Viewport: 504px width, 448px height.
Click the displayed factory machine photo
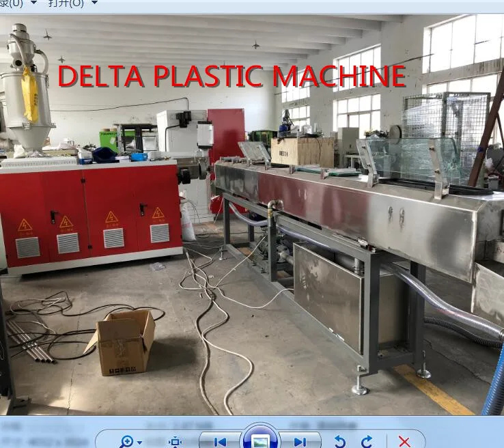coord(252,215)
